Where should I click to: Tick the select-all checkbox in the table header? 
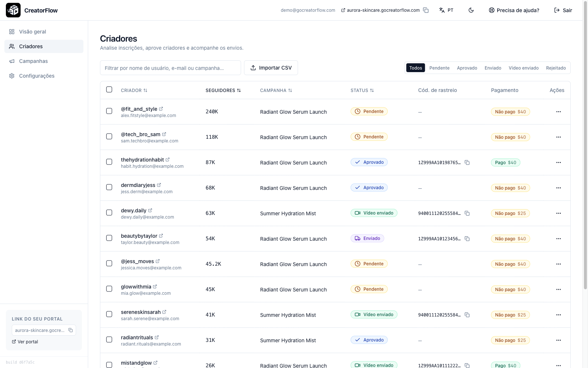(109, 89)
